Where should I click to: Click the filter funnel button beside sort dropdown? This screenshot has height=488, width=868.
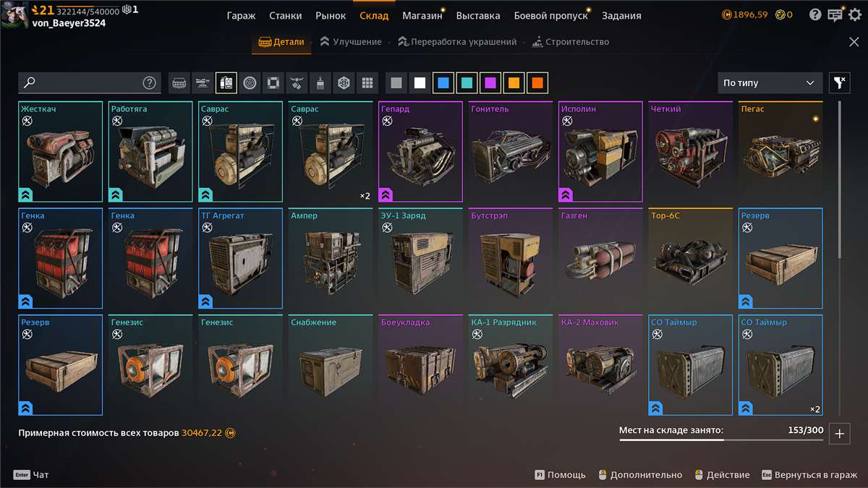click(x=839, y=82)
